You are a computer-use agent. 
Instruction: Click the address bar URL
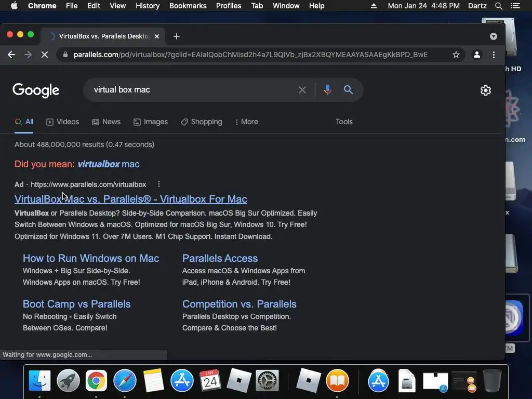coord(250,55)
